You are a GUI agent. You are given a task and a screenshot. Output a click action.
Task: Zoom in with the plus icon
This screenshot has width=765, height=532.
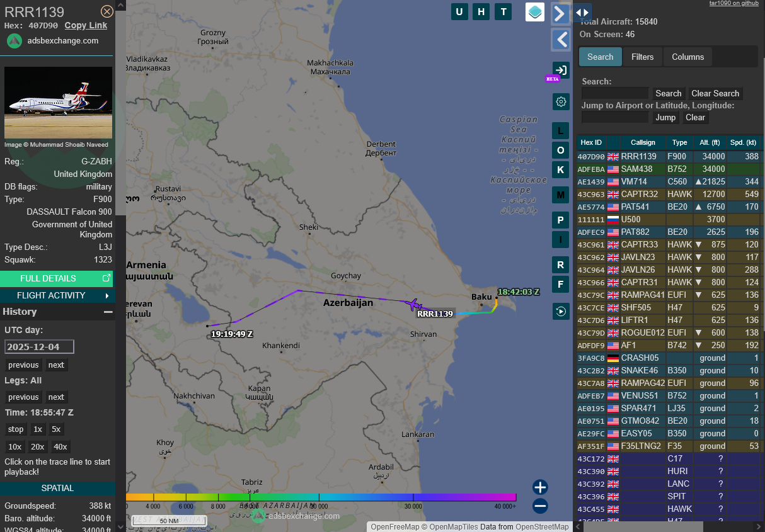[540, 487]
